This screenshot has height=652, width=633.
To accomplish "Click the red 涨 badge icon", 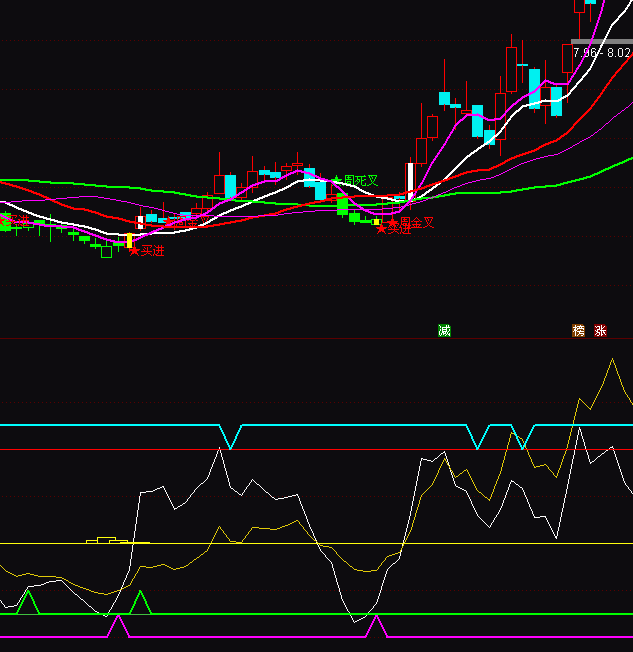I will pyautogui.click(x=600, y=330).
